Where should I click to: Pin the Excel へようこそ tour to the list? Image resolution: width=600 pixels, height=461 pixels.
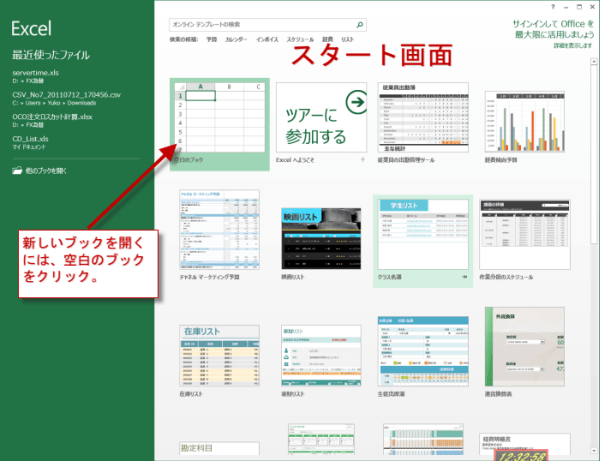(362, 160)
